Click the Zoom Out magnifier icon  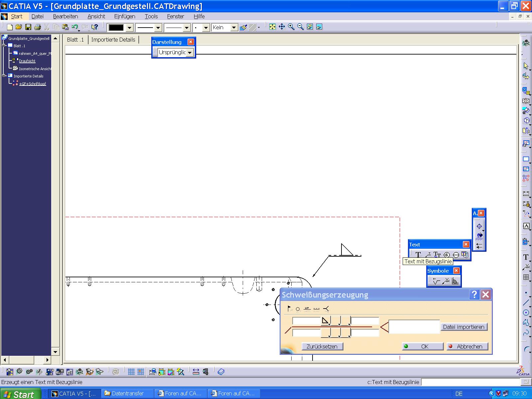click(x=301, y=27)
